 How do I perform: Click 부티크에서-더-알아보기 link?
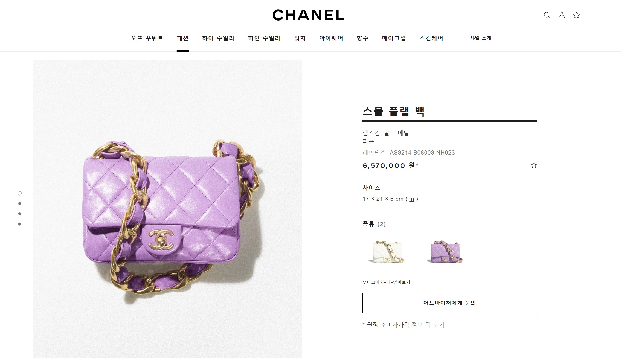point(386,282)
